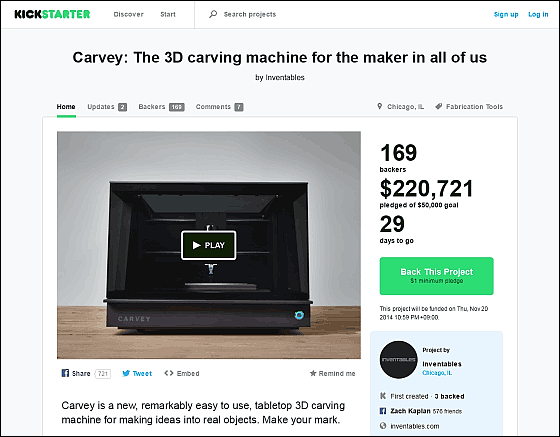Click the Inventables round avatar
Viewport: 560px width, 437px height.
(x=398, y=360)
